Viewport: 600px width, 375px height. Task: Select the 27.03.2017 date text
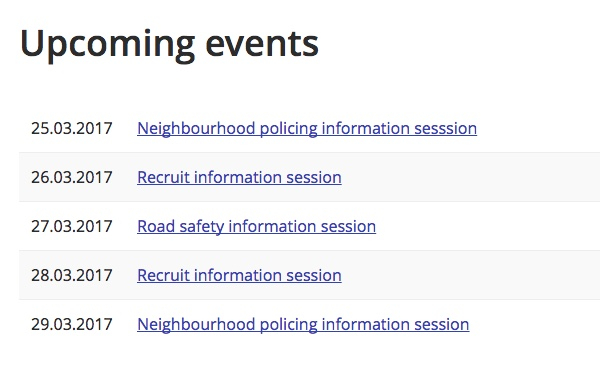(72, 227)
